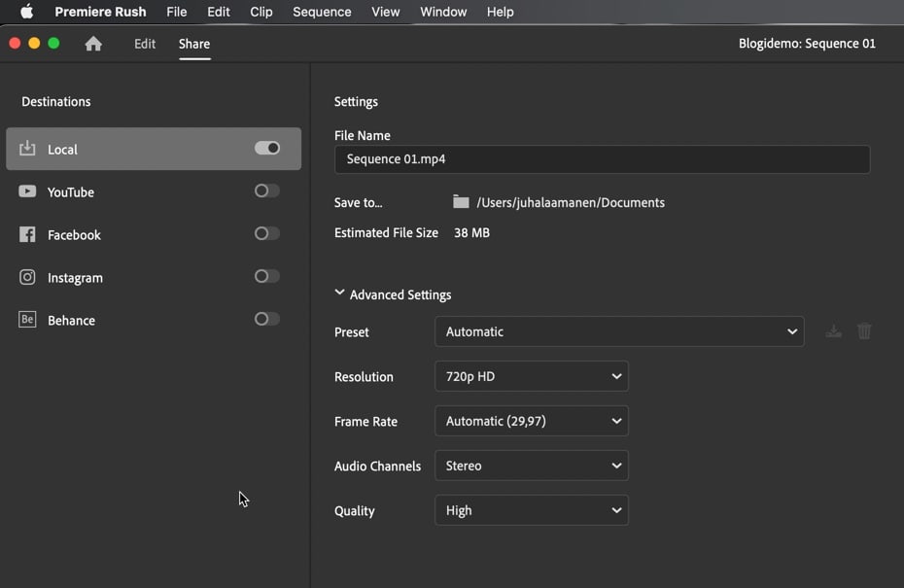Open the File menu
904x588 pixels.
(x=176, y=12)
